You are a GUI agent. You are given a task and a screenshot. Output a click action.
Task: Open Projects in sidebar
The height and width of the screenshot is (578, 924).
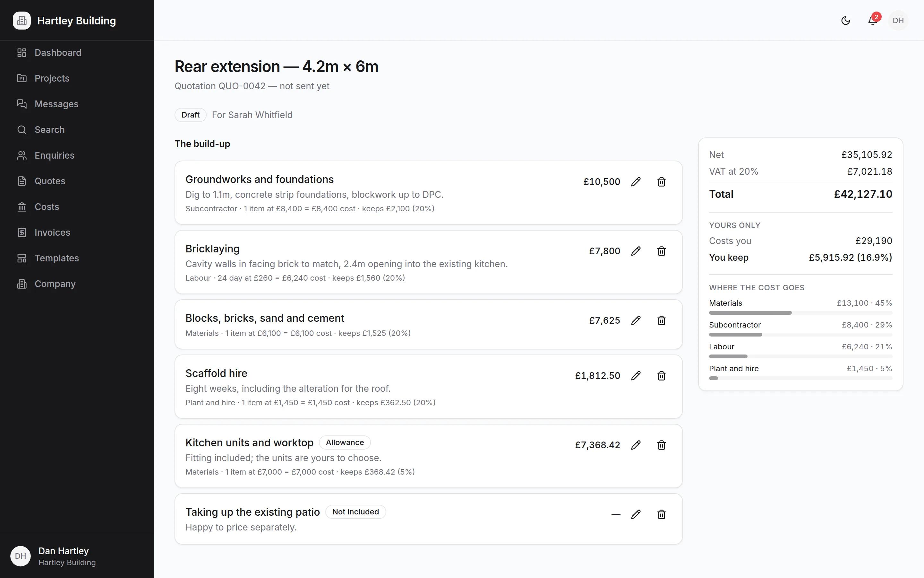[77, 78]
